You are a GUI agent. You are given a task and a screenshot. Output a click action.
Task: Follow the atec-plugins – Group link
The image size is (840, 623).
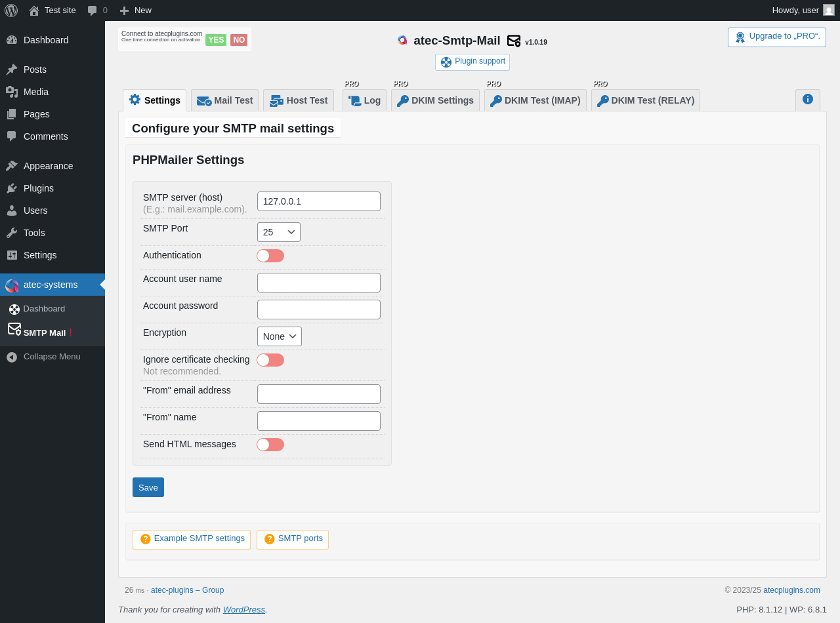(x=187, y=590)
